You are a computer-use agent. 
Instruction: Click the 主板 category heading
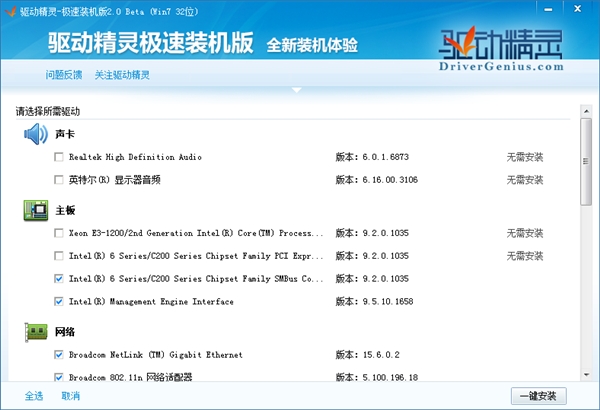pyautogui.click(x=65, y=211)
